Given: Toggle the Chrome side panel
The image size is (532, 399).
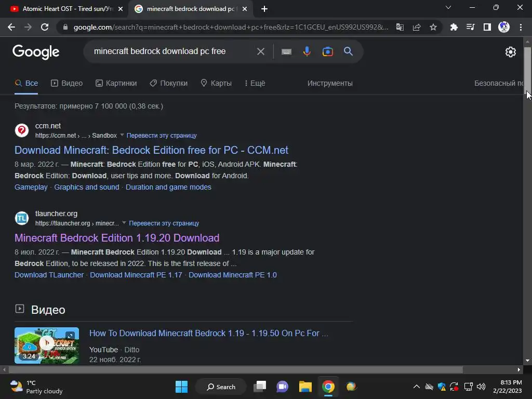Looking at the screenshot, I should tap(487, 27).
